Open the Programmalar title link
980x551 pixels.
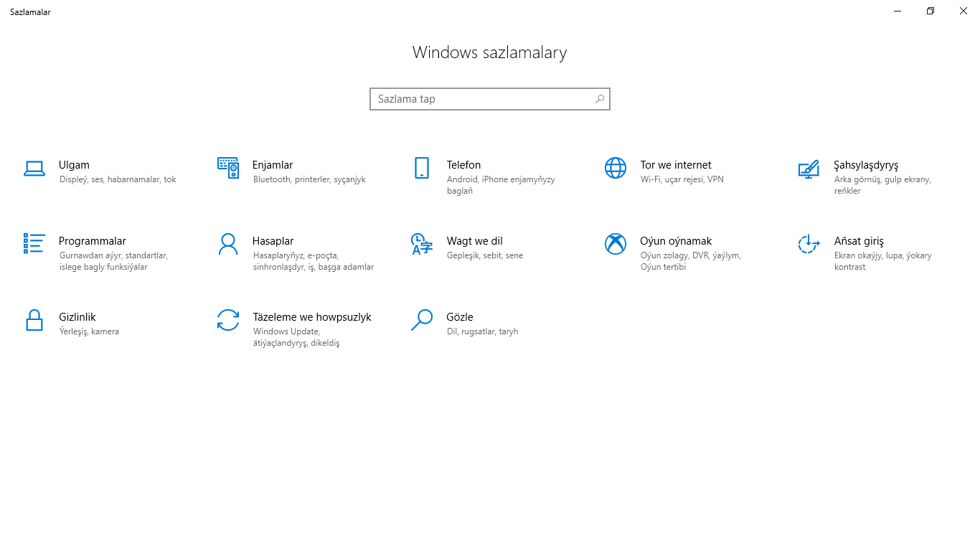tap(93, 241)
